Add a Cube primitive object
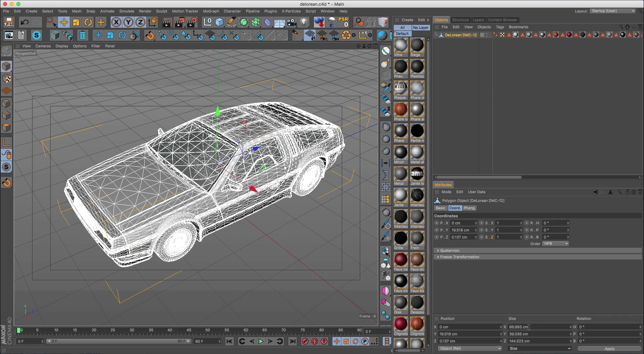This screenshot has height=354, width=644. (219, 22)
